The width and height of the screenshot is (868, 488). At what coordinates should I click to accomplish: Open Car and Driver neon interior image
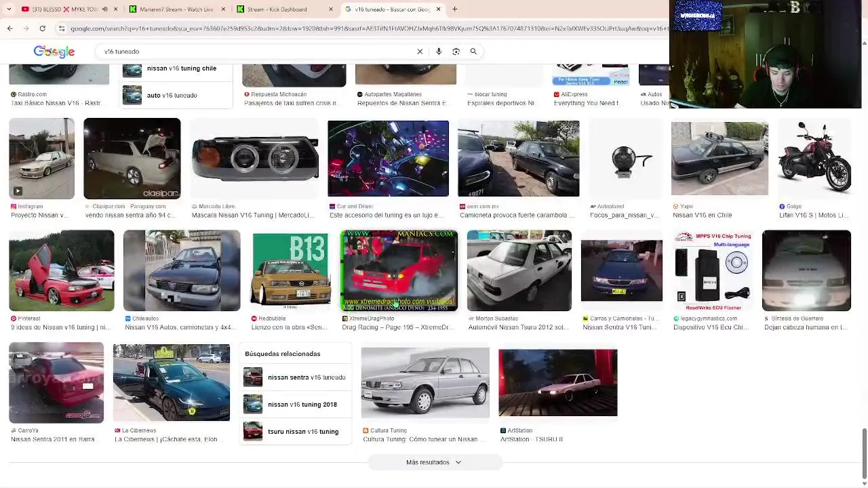pos(388,159)
